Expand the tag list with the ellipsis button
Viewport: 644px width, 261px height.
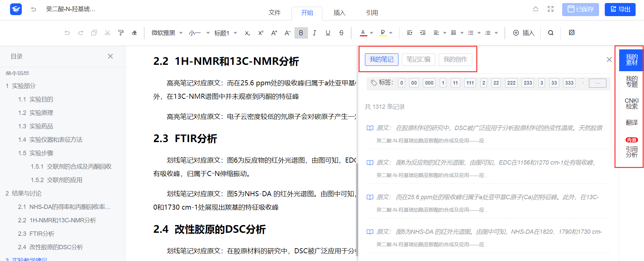(x=597, y=83)
